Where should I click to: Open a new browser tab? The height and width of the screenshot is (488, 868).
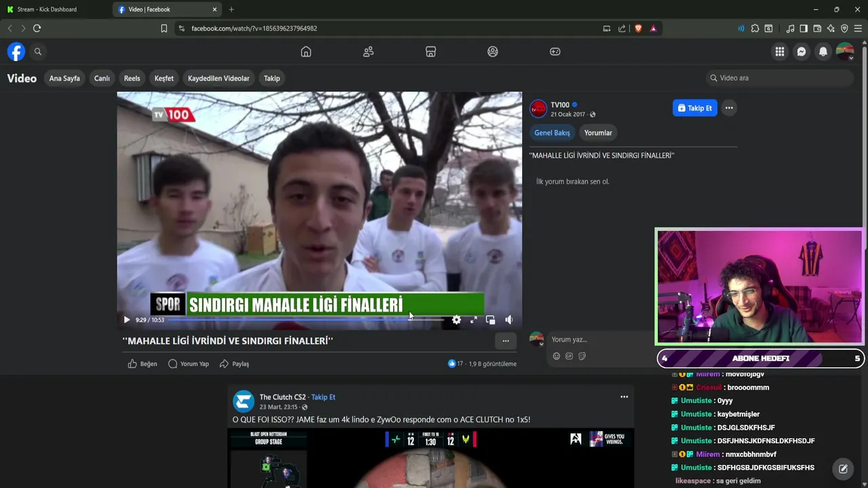click(231, 9)
